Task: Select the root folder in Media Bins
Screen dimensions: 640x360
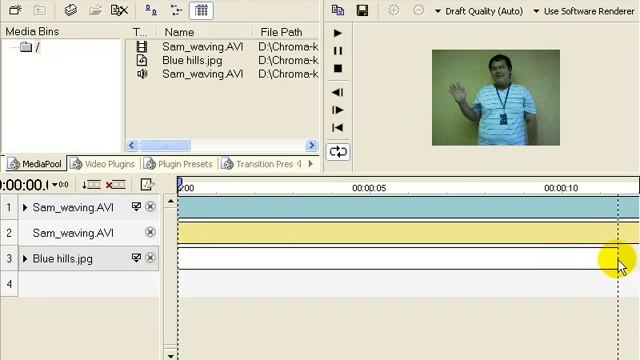Action: click(30, 47)
